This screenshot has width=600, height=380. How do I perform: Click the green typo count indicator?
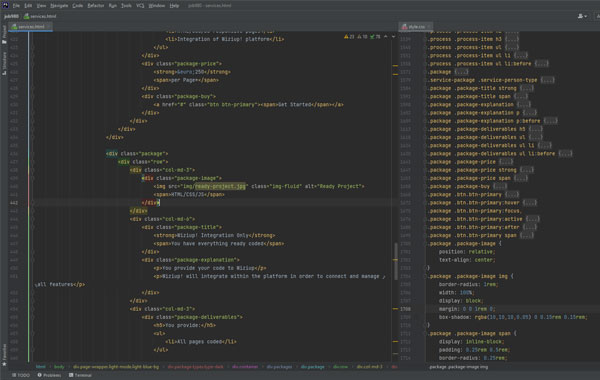pos(375,37)
